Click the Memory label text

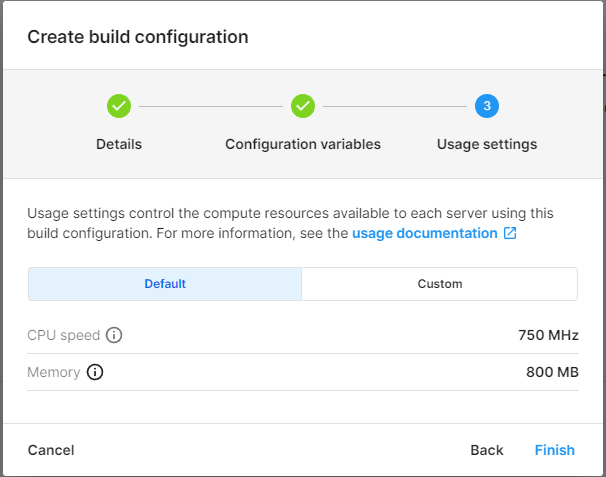point(54,372)
